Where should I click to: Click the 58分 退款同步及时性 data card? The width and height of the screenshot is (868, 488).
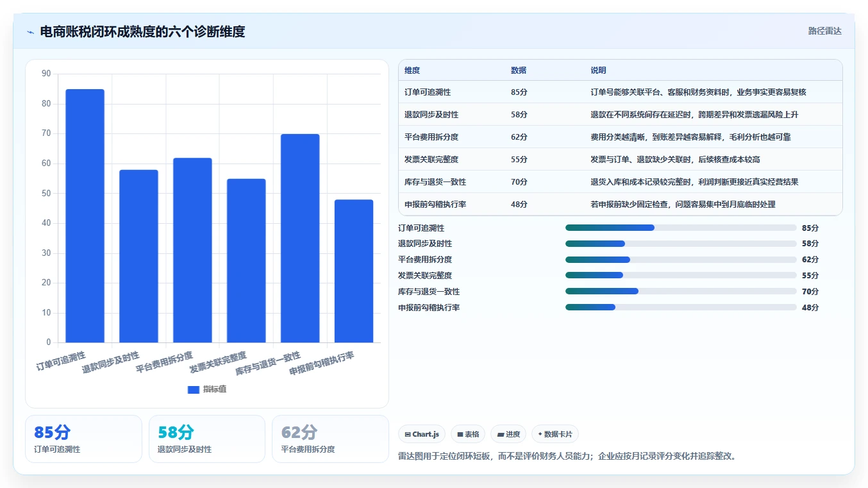pos(207,439)
